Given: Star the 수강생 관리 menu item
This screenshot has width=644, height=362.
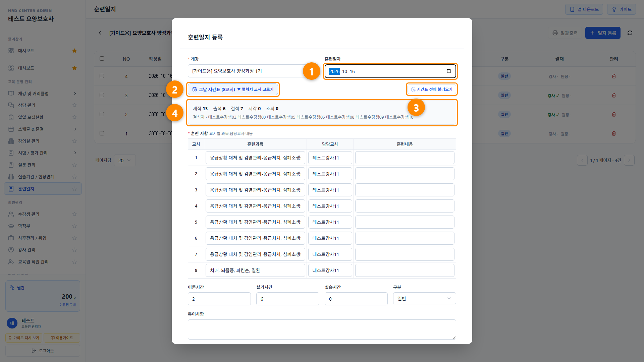Looking at the screenshot, I should click(74, 214).
